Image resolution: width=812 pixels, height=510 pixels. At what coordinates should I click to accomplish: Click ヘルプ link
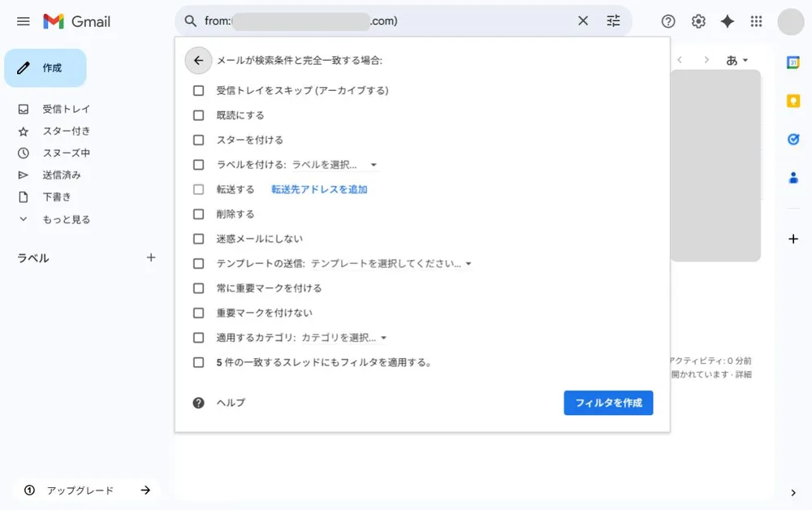click(x=231, y=403)
